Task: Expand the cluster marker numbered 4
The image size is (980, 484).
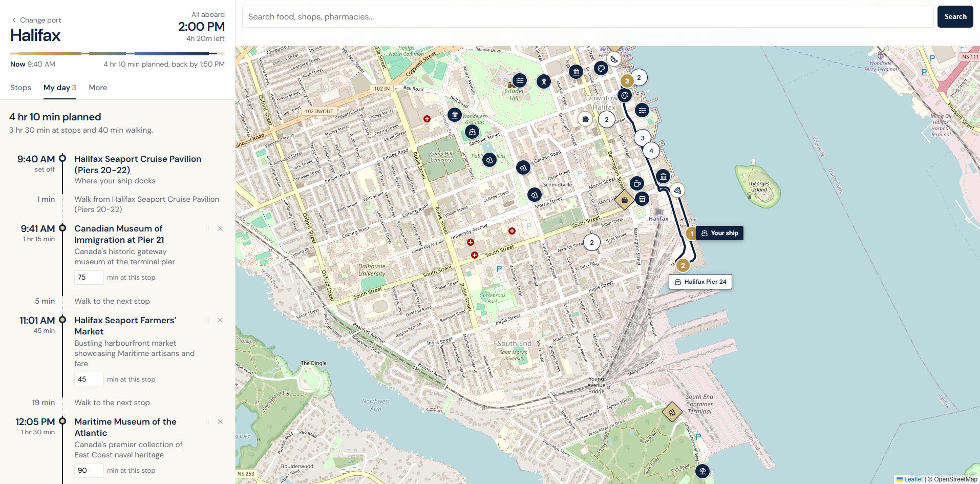Action: click(x=651, y=151)
